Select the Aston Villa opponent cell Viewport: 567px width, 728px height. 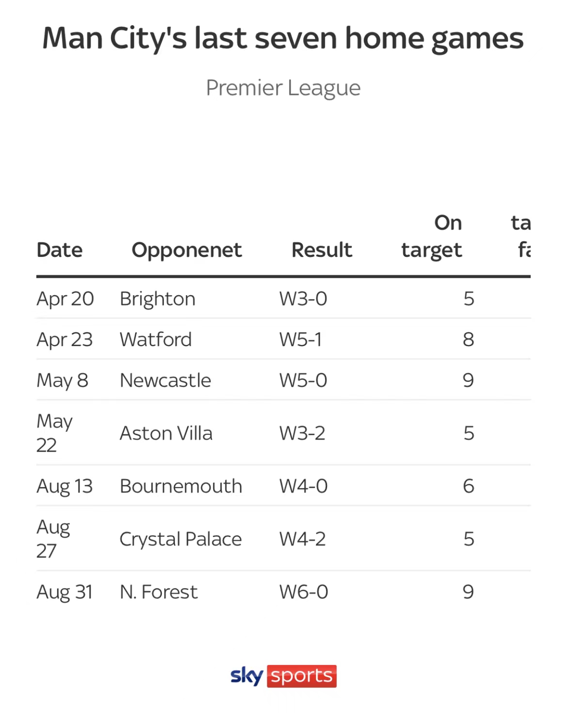coord(166,433)
